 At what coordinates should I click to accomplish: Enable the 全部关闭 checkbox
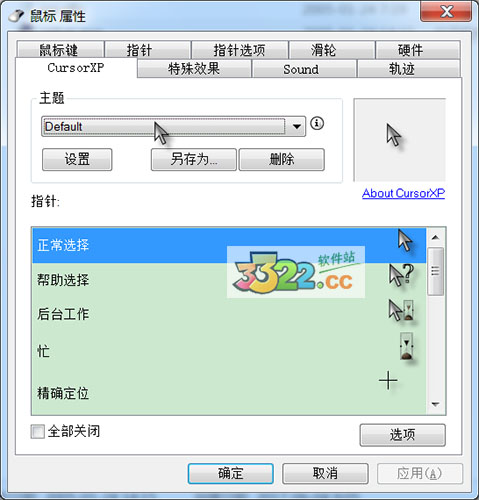click(37, 431)
